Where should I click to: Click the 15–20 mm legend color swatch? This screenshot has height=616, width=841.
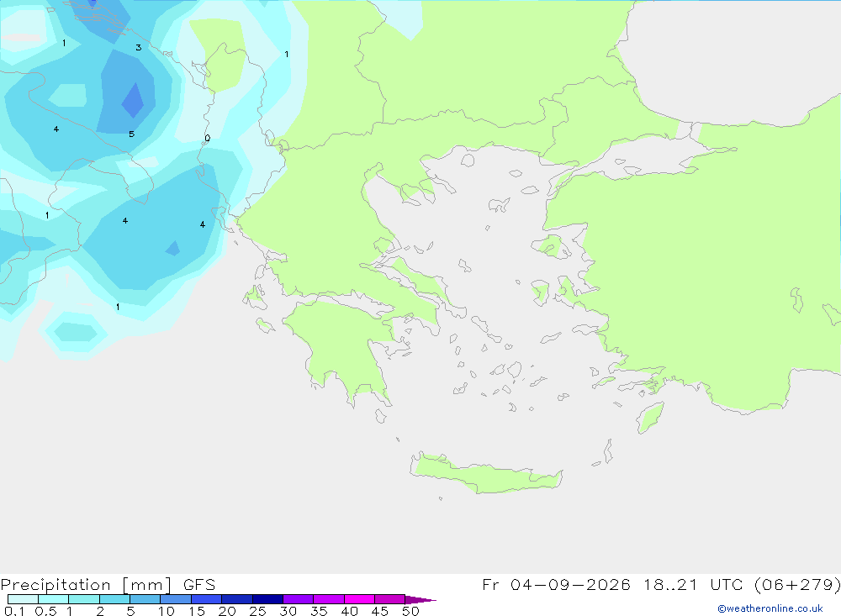pyautogui.click(x=207, y=599)
